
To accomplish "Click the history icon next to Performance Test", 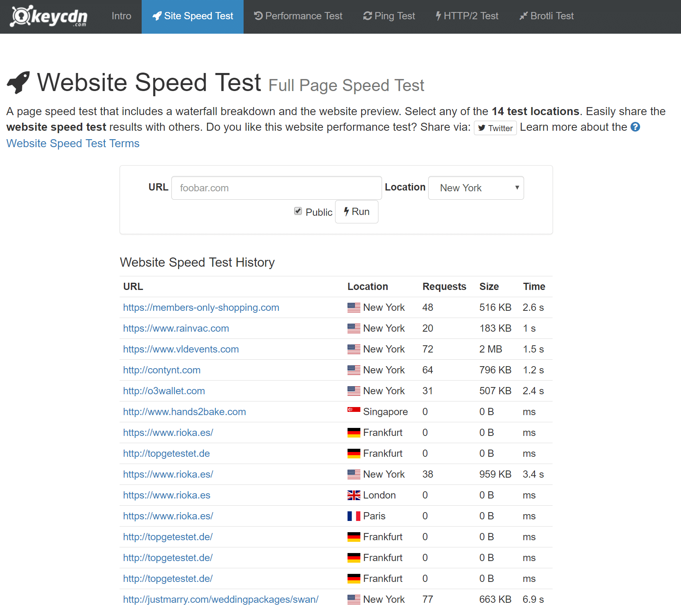I will [x=258, y=16].
